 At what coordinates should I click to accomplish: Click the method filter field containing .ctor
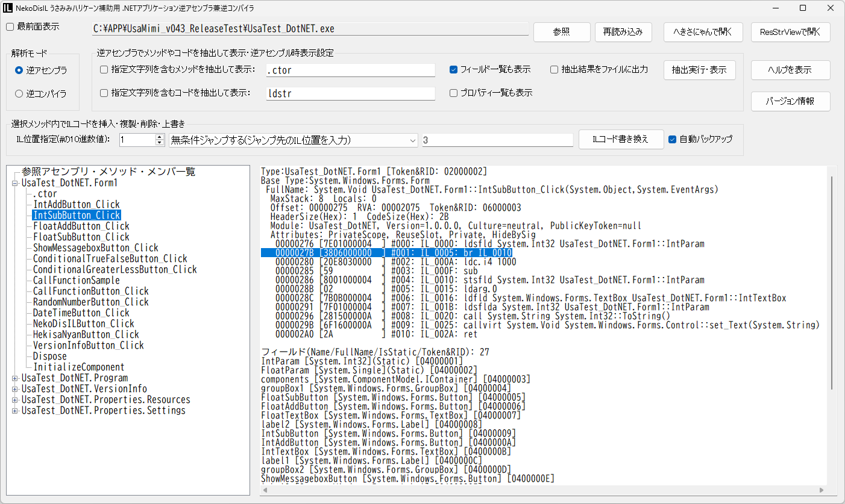[x=350, y=70]
